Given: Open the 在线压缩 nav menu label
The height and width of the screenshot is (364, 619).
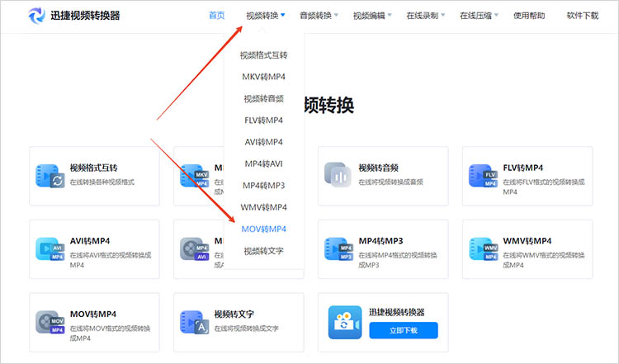Looking at the screenshot, I should (475, 16).
